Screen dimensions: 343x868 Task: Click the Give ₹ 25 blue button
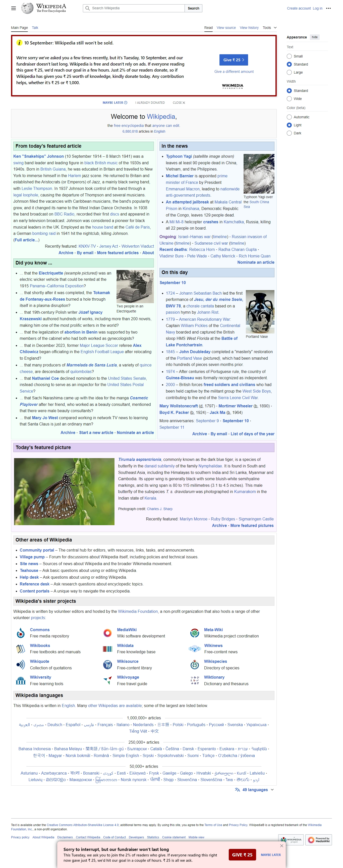click(x=234, y=60)
